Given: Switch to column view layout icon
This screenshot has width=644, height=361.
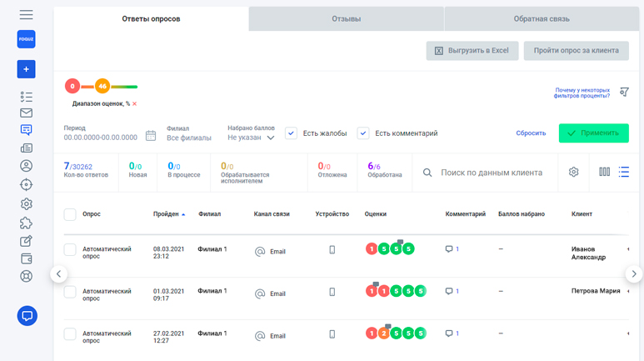Looking at the screenshot, I should (604, 172).
